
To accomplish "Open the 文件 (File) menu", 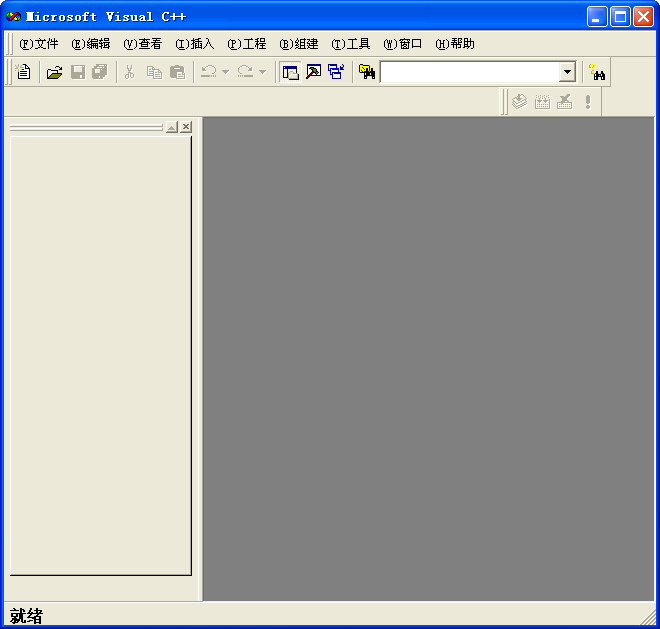I will (x=39, y=44).
